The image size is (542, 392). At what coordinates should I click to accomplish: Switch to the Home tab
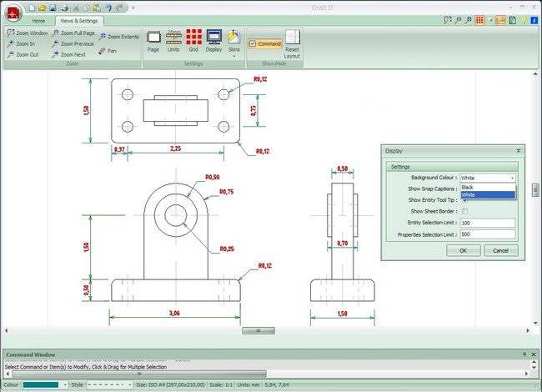point(38,20)
